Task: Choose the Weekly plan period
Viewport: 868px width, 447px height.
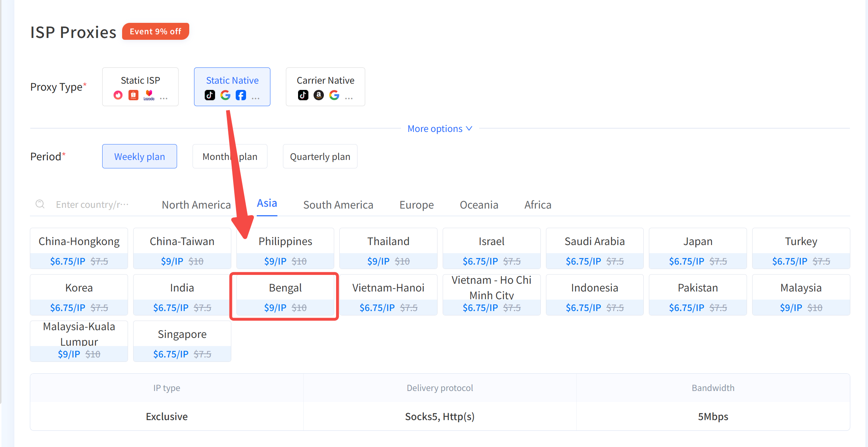Action: point(139,156)
